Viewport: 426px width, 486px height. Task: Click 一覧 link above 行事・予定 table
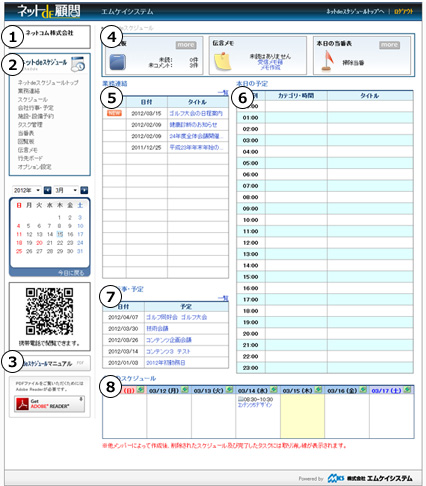(223, 298)
